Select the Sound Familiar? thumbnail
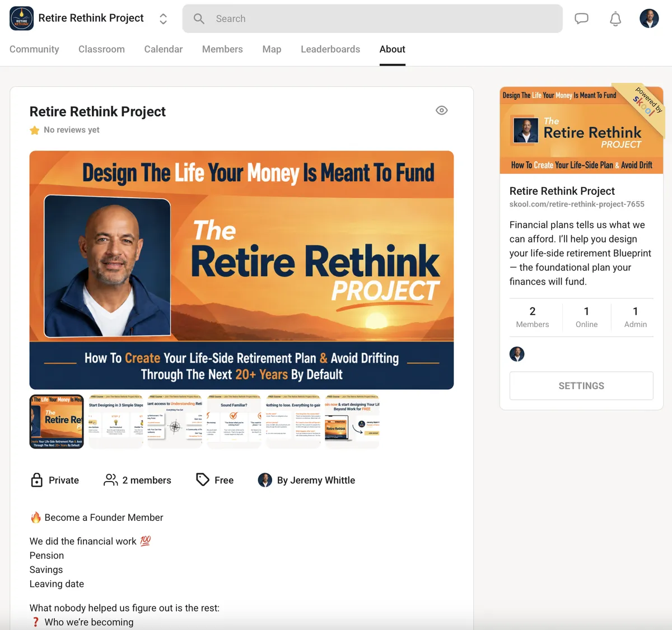 (234, 422)
